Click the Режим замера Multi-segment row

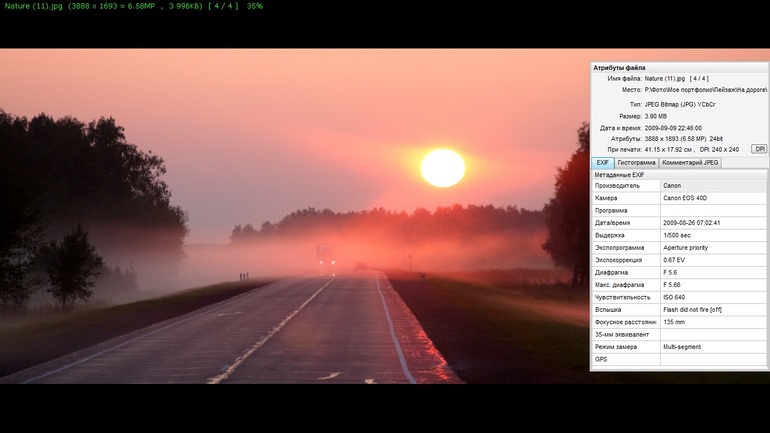click(x=679, y=347)
